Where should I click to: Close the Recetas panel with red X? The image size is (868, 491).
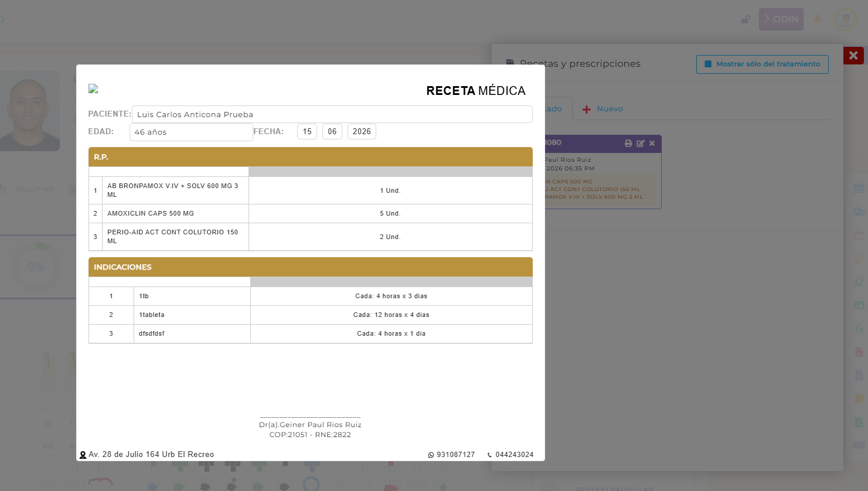(853, 56)
